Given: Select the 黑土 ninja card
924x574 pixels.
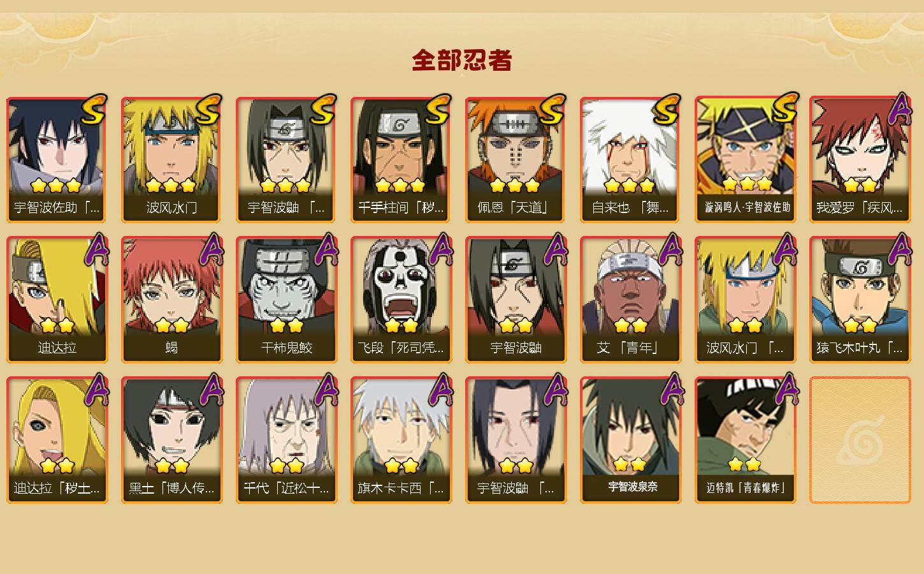Looking at the screenshot, I should point(171,440).
